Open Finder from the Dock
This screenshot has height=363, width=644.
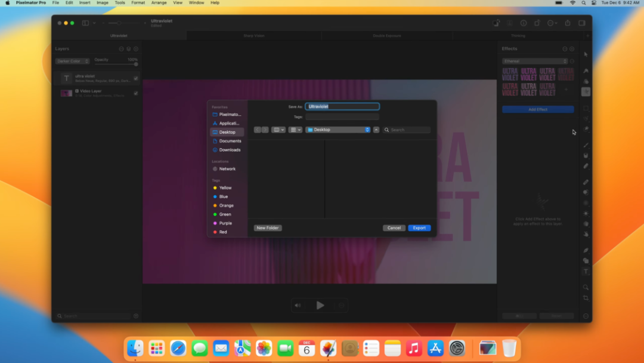(135, 349)
